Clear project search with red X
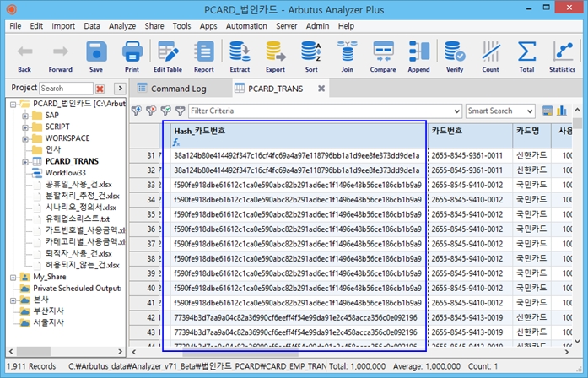This screenshot has width=588, height=378. coord(100,89)
